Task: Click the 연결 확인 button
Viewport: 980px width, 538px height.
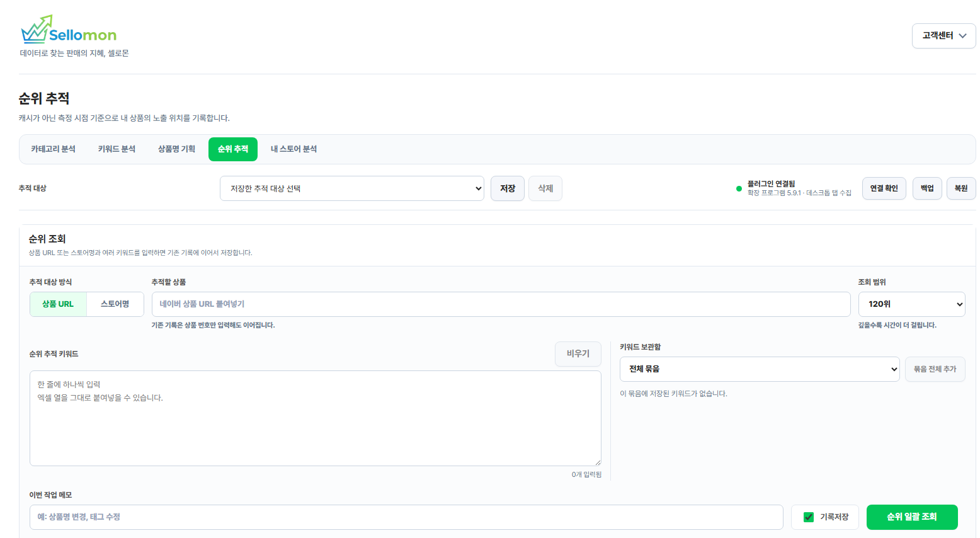Action: pos(884,188)
